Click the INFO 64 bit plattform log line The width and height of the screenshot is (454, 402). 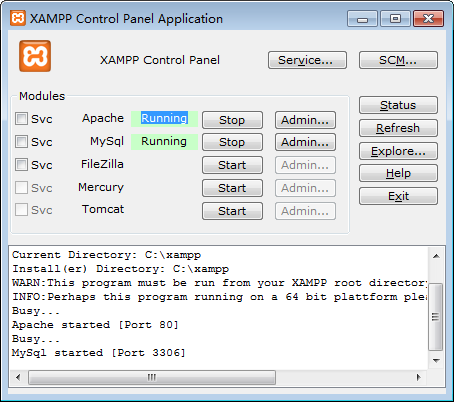pyautogui.click(x=220, y=297)
